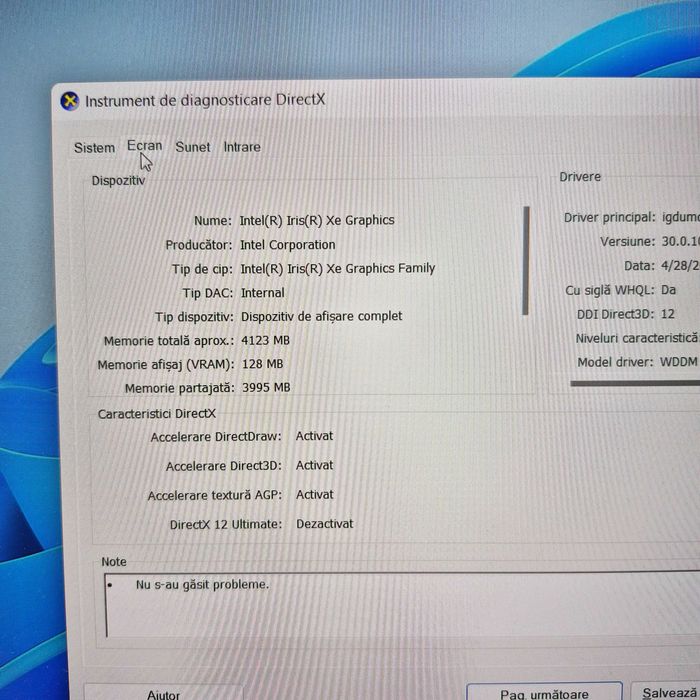Click the Accelerare textură AGP 'Activat' value
The image size is (700, 700).
pos(314,495)
